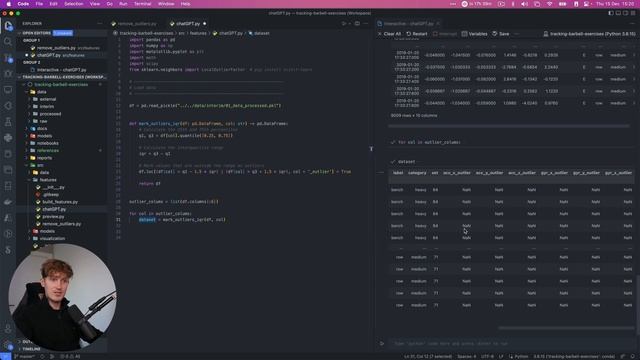Open Variables view button

click(474, 34)
